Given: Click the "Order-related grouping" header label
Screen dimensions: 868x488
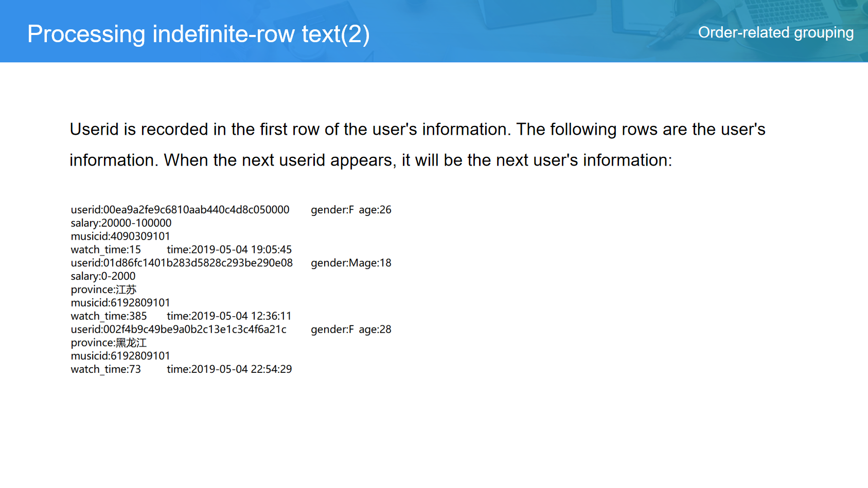Looking at the screenshot, I should coord(775,32).
